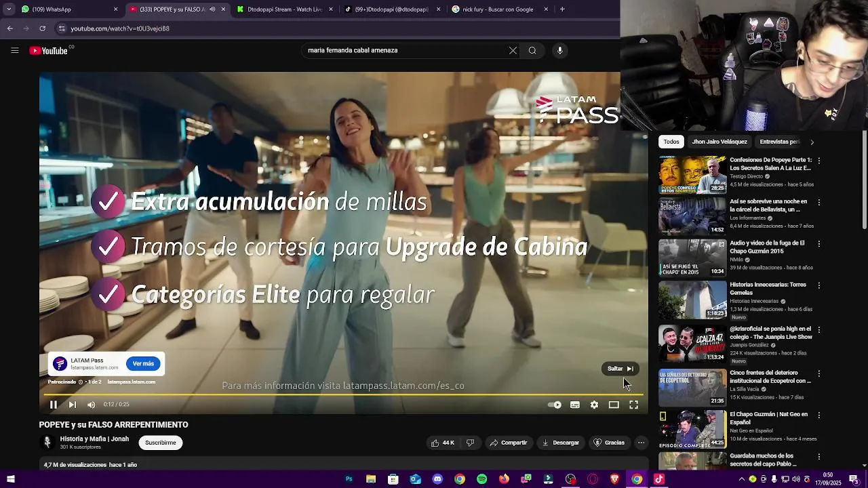Open Confesiones De Popeye Parte 1 thumbnail
This screenshot has width=868, height=488.
[x=692, y=175]
